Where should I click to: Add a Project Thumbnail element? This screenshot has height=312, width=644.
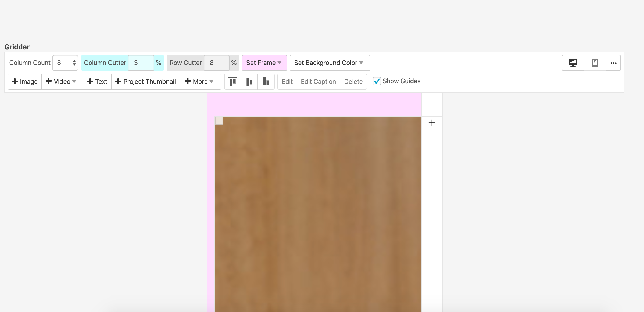click(x=145, y=82)
